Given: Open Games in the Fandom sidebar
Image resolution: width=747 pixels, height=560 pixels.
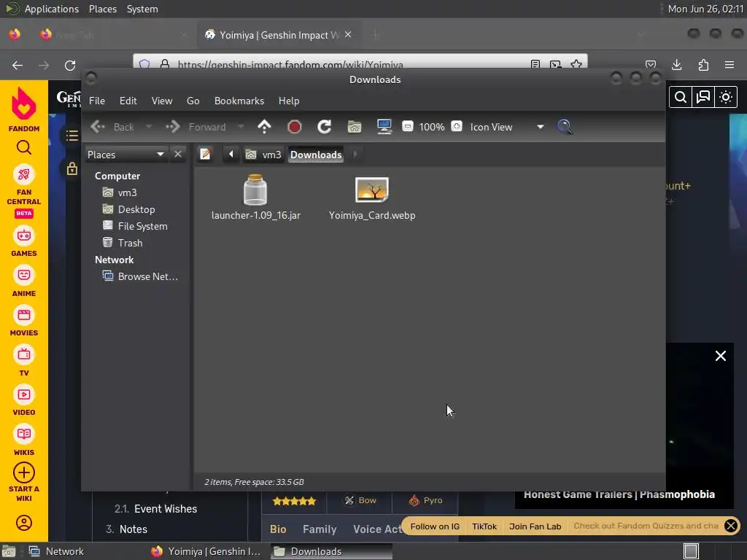Looking at the screenshot, I should pyautogui.click(x=24, y=242).
